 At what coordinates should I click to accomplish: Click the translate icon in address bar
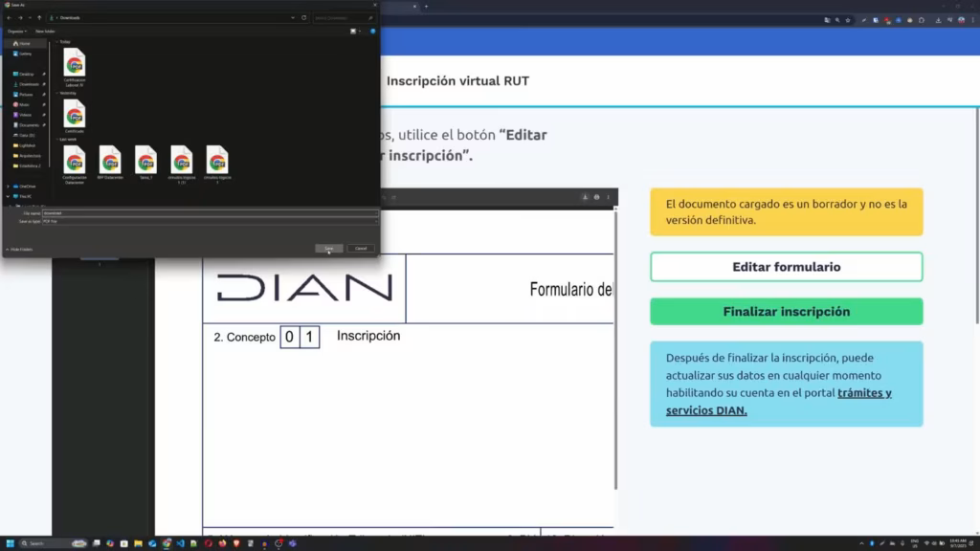827,20
